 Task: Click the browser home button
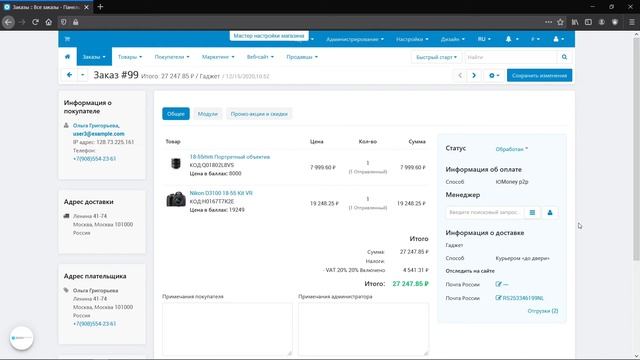coord(49,22)
